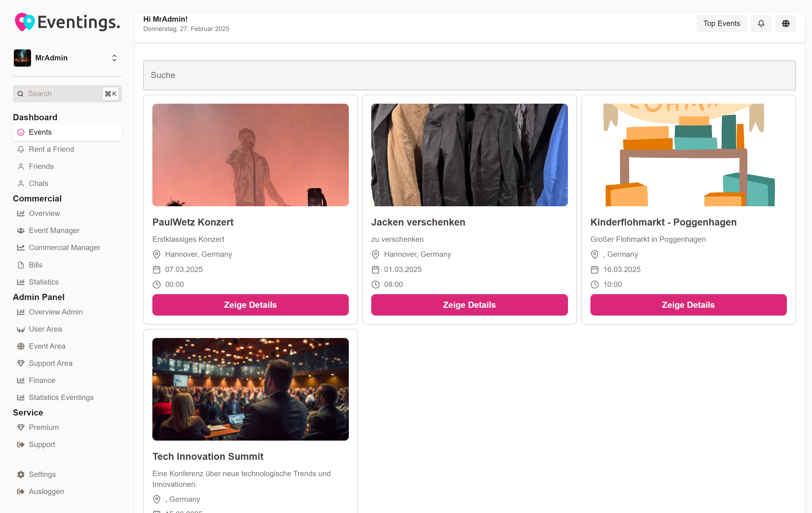Click the Tech Innovation Summit photo
The height and width of the screenshot is (513, 812).
[250, 389]
